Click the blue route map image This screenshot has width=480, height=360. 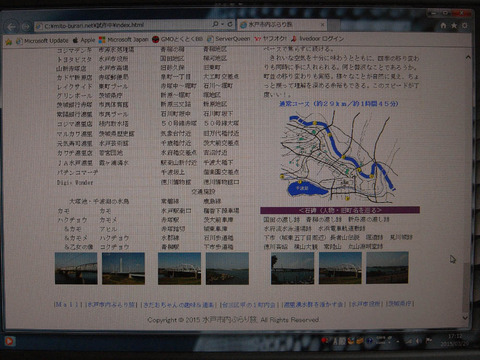339,157
